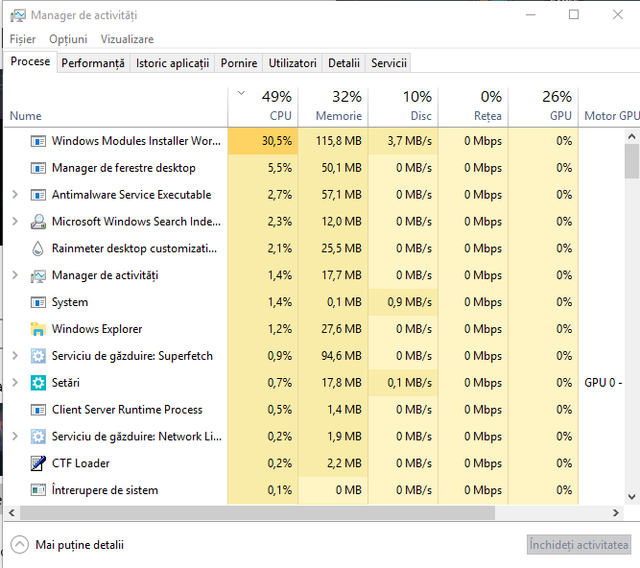Select the CTF Loader process name
Viewport: 640px width, 568px height.
pyautogui.click(x=81, y=463)
